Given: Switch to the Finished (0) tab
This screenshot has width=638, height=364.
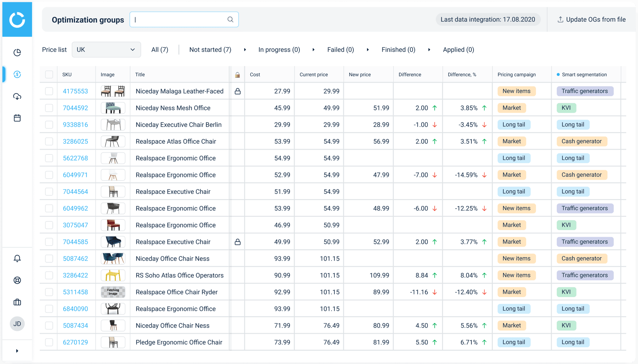Looking at the screenshot, I should coord(398,50).
